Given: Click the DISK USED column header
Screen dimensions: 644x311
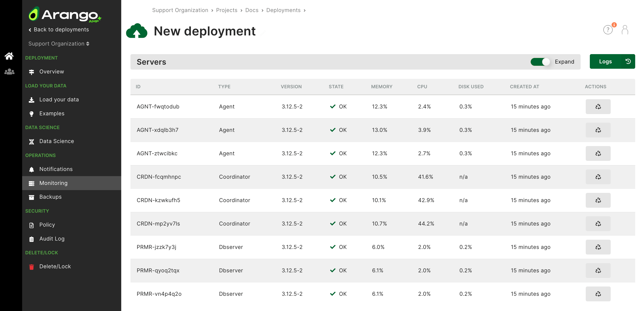Looking at the screenshot, I should [x=471, y=87].
